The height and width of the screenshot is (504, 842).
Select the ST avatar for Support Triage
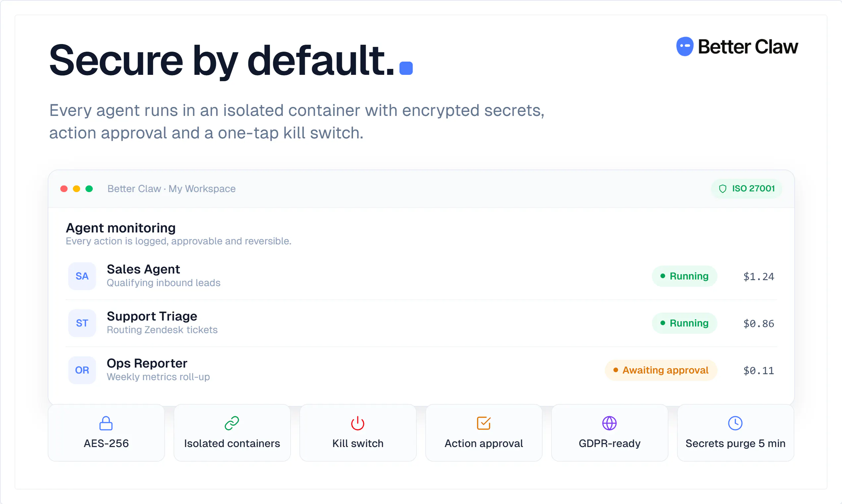tap(82, 323)
